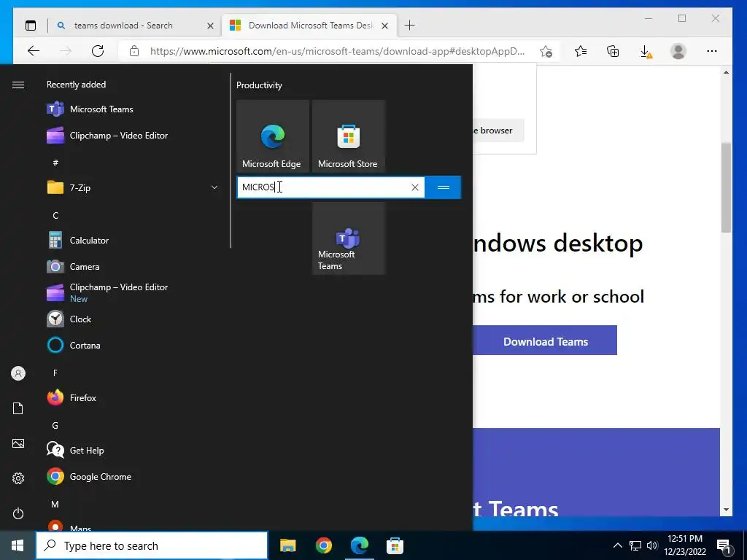Expand the Start menu hamburger button
Screen dimensions: 747x560
coord(18,85)
